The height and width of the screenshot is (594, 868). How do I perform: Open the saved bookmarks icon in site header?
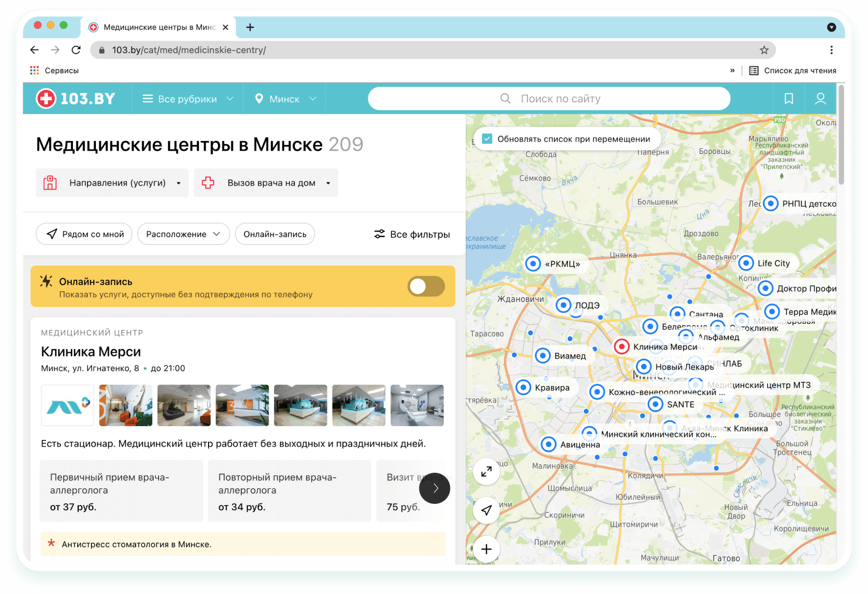coord(789,99)
